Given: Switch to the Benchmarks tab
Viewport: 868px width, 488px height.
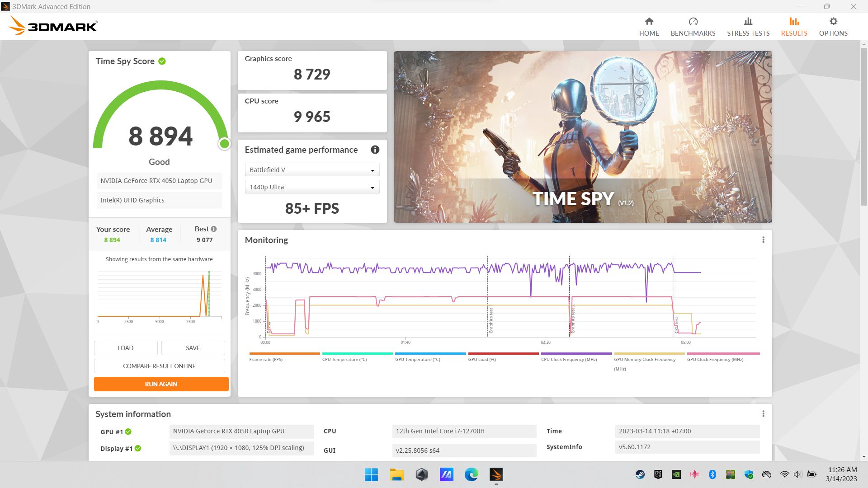Looking at the screenshot, I should (x=693, y=27).
